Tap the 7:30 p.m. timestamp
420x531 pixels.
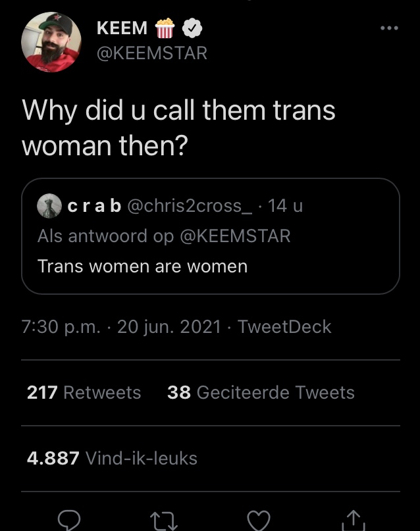pyautogui.click(x=61, y=326)
